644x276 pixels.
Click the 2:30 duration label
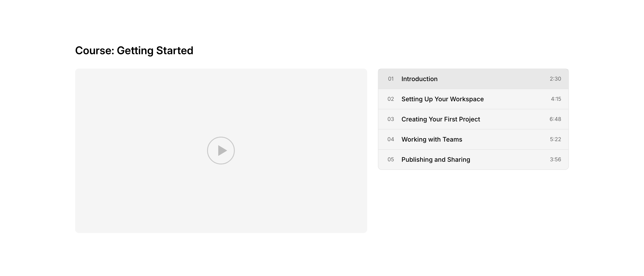(x=555, y=79)
